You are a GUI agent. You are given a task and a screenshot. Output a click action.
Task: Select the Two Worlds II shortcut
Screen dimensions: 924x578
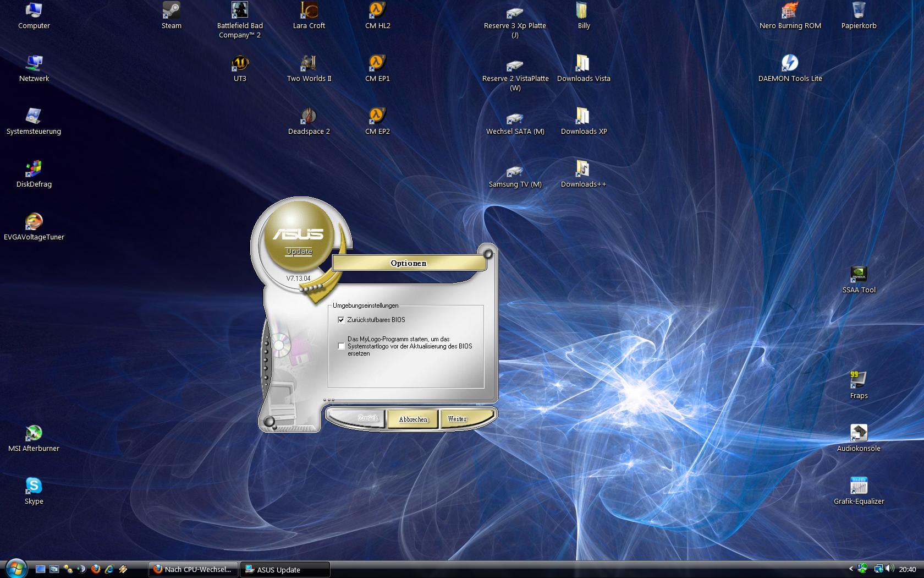[309, 69]
